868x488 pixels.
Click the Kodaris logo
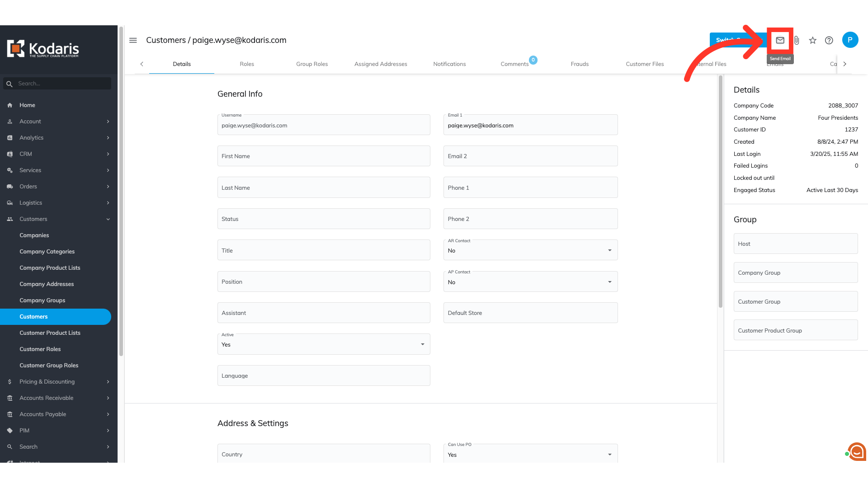tap(43, 49)
